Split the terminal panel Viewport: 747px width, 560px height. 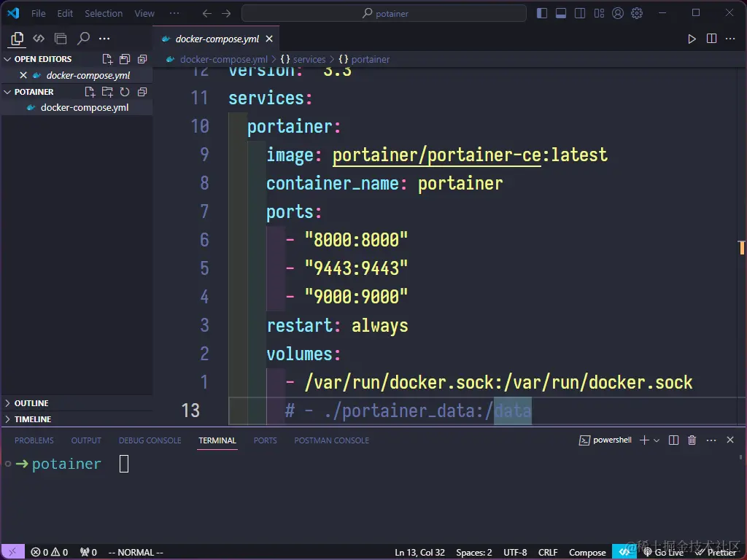coord(673,440)
